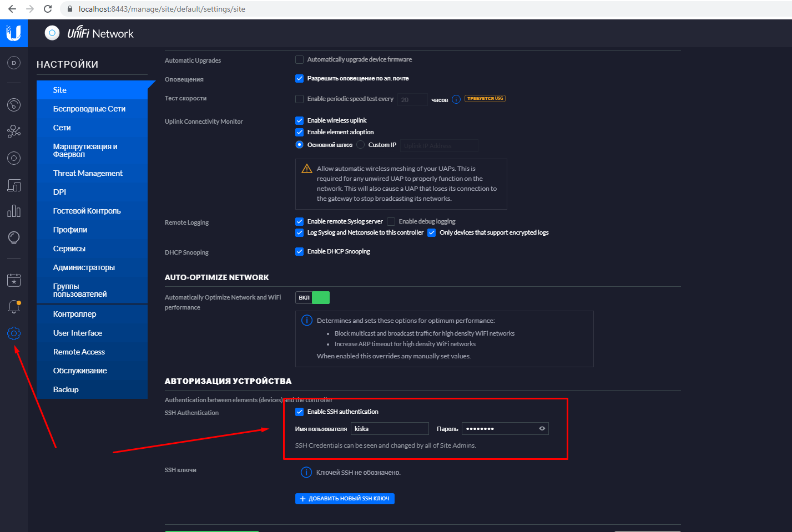Toggle Enable element adoption

[x=299, y=132]
